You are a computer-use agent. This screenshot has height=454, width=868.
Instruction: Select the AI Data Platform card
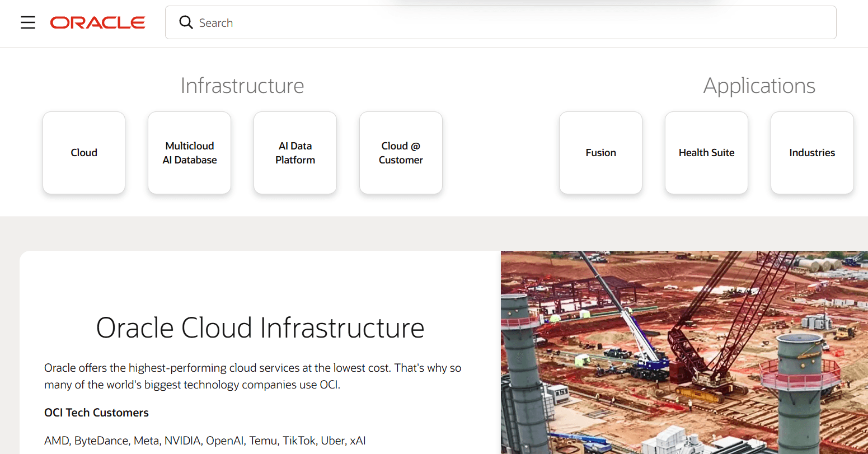(x=295, y=153)
